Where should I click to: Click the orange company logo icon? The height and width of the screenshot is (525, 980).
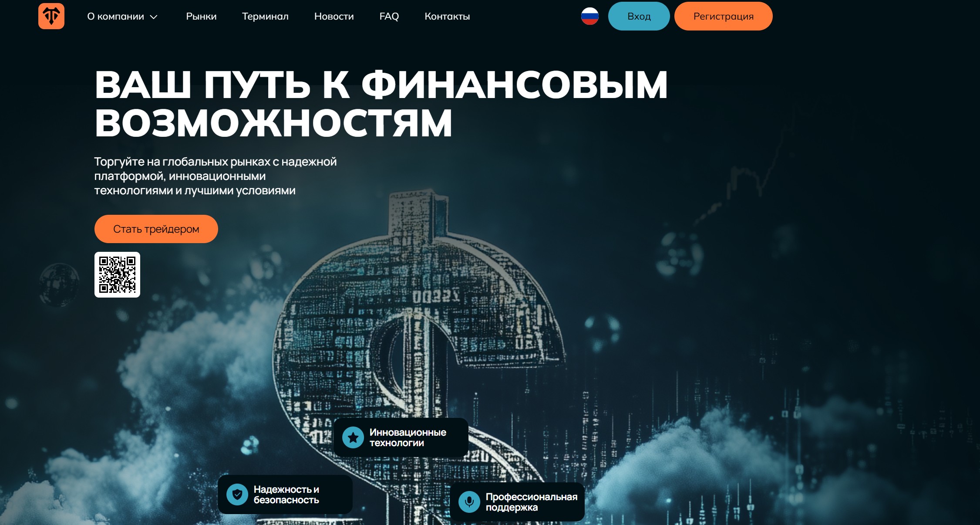pos(51,16)
